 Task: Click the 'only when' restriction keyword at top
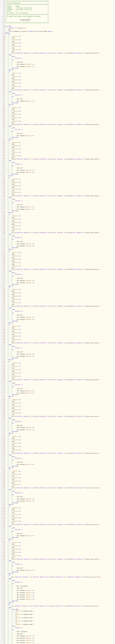coord(8,26)
